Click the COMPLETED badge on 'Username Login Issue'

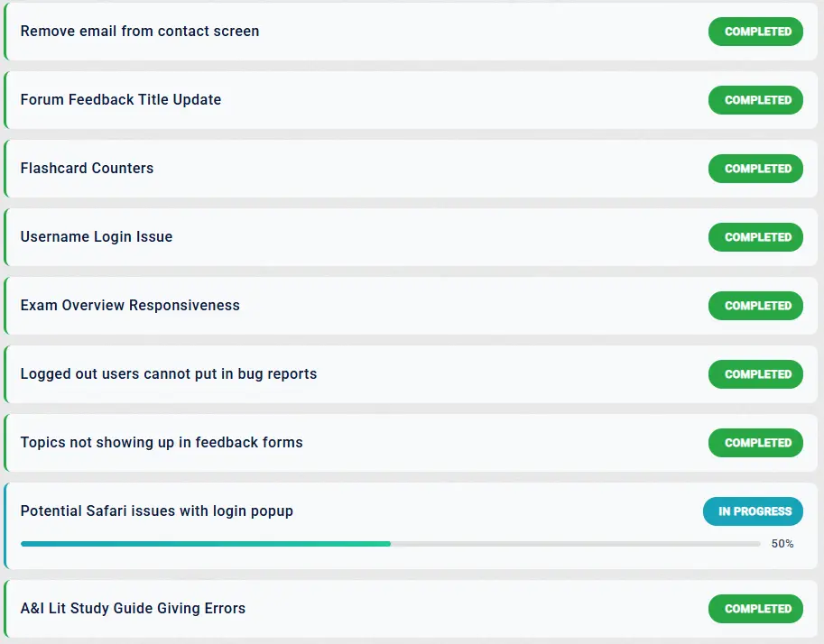pos(755,236)
